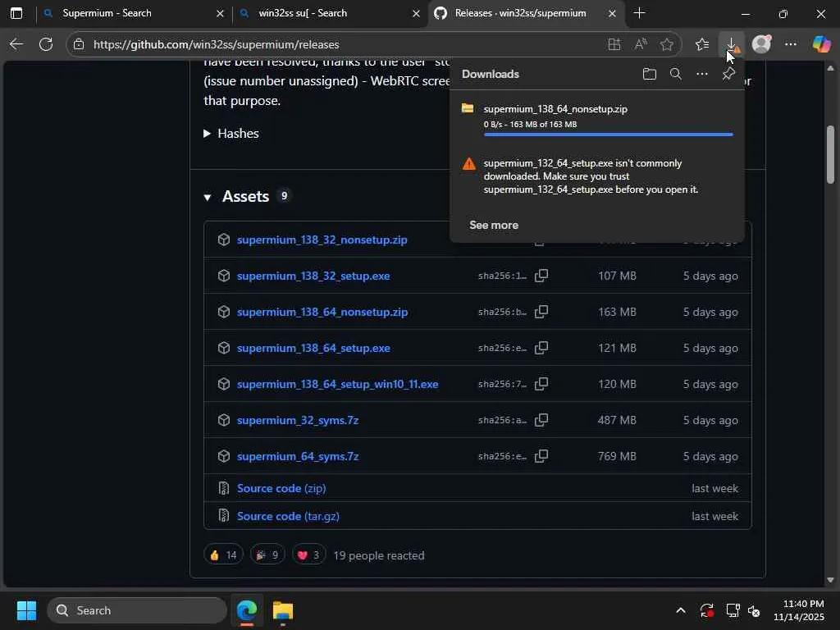840x630 pixels.
Task: Open Read aloud icon in address bar
Action: click(640, 44)
